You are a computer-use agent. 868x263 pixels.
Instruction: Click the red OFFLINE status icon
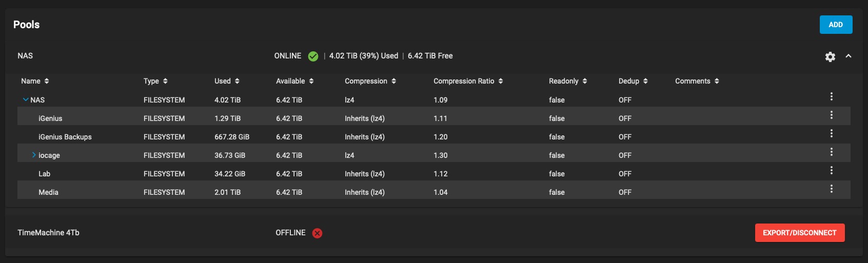(318, 233)
